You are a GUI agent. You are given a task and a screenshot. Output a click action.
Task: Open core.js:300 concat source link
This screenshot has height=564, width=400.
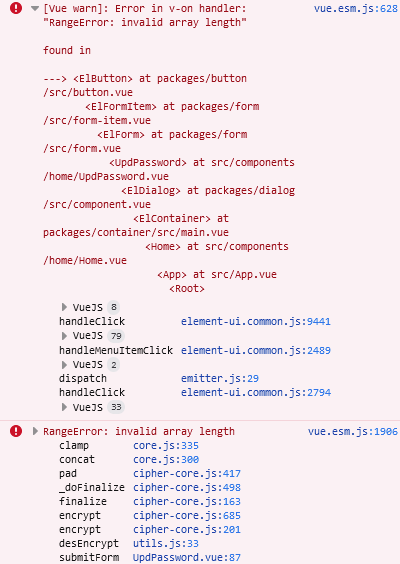pyautogui.click(x=166, y=460)
